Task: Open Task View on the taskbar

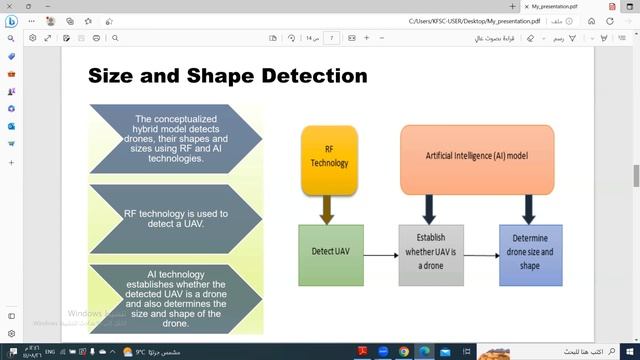Action: pos(466,351)
